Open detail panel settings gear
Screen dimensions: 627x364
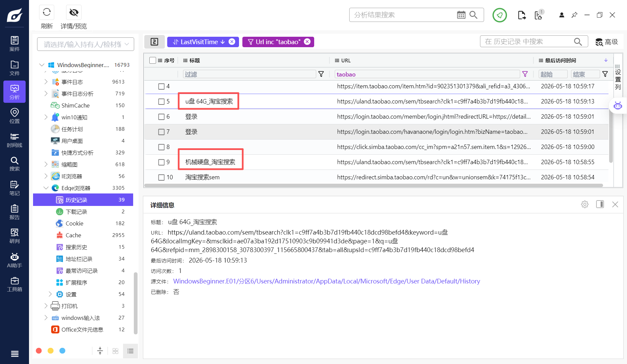coord(585,204)
